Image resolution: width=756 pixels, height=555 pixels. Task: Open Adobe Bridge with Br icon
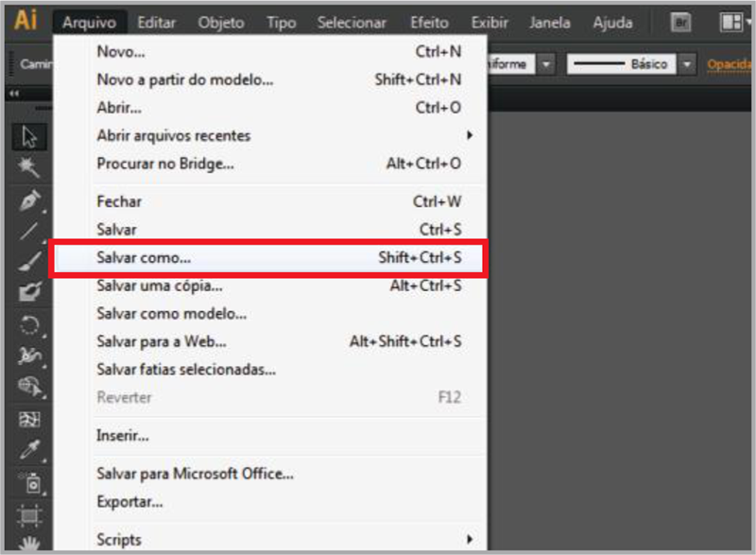click(x=680, y=22)
